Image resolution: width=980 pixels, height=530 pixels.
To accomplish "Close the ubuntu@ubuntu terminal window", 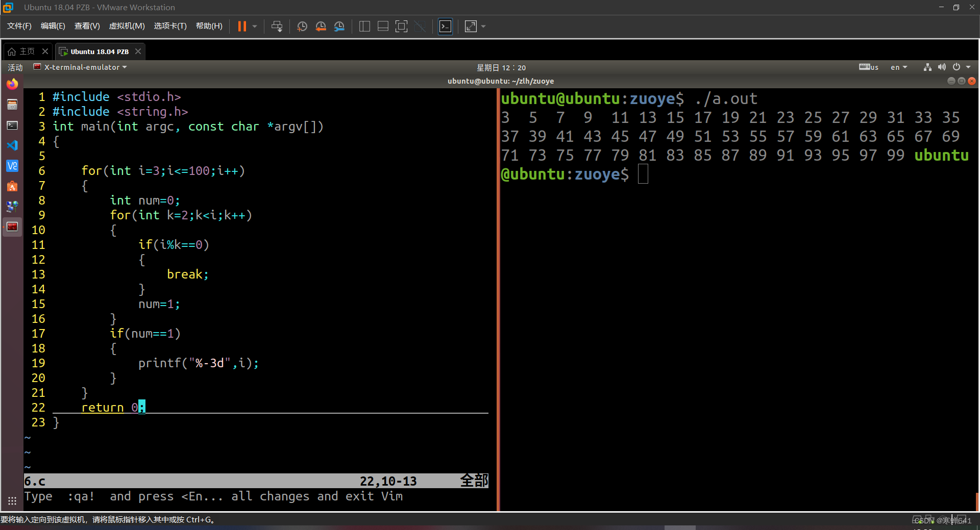I will 972,81.
